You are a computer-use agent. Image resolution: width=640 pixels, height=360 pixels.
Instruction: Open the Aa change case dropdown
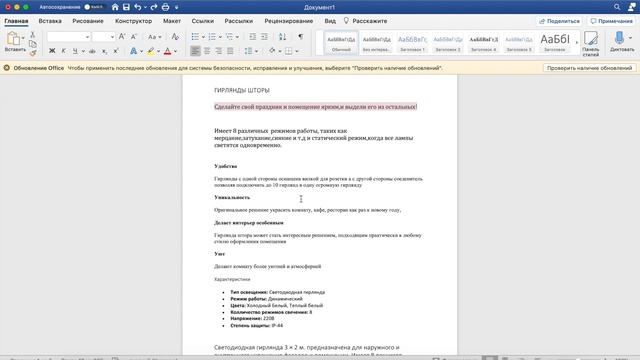pyautogui.click(x=154, y=37)
